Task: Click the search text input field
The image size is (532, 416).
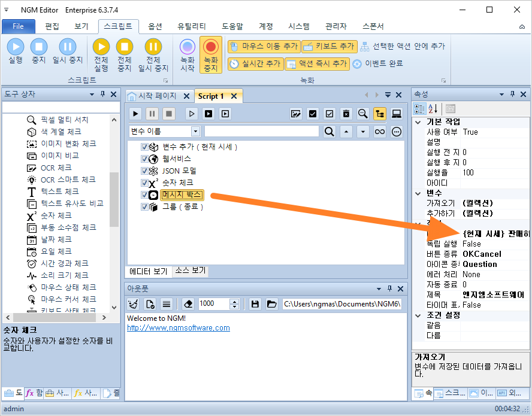Action: pos(262,132)
